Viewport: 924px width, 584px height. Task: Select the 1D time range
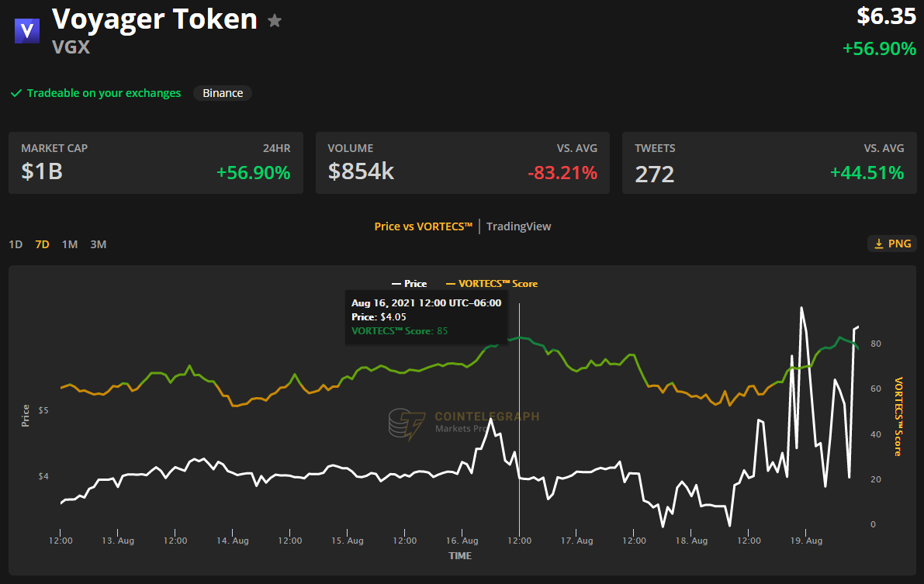click(16, 244)
